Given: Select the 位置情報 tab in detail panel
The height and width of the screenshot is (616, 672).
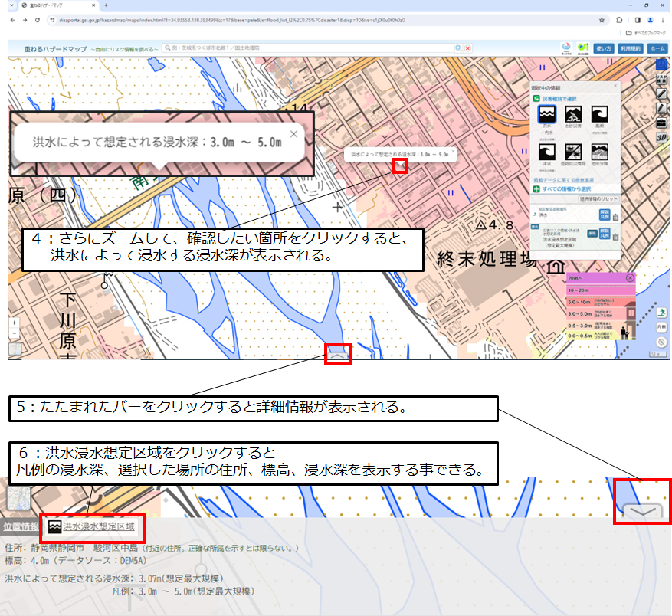Looking at the screenshot, I should tap(21, 526).
